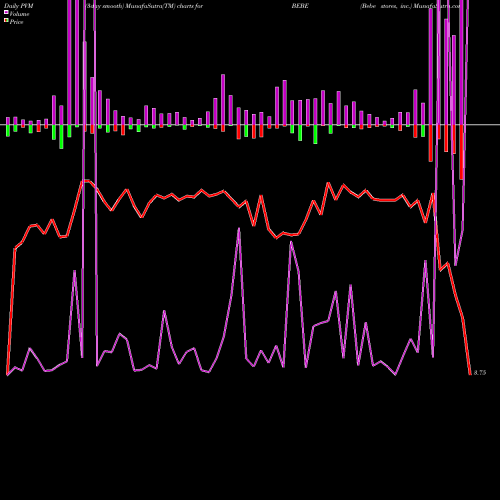
Task: Click the Daily PVM chart title
Action: coord(19,6)
